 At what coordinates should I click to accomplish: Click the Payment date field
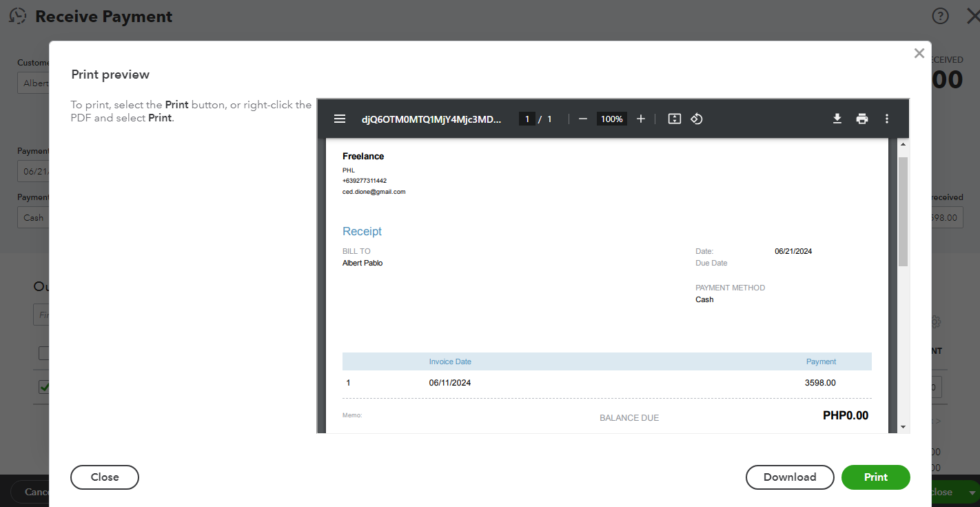(33, 171)
